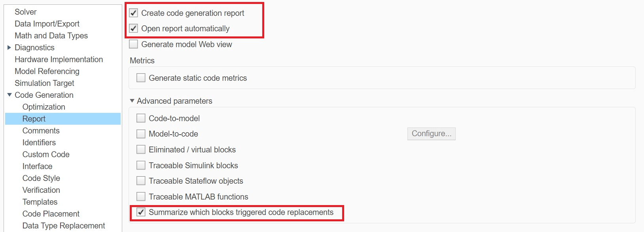Uncheck Summarize which blocks triggered code replacements
The height and width of the screenshot is (232, 644).
click(141, 212)
